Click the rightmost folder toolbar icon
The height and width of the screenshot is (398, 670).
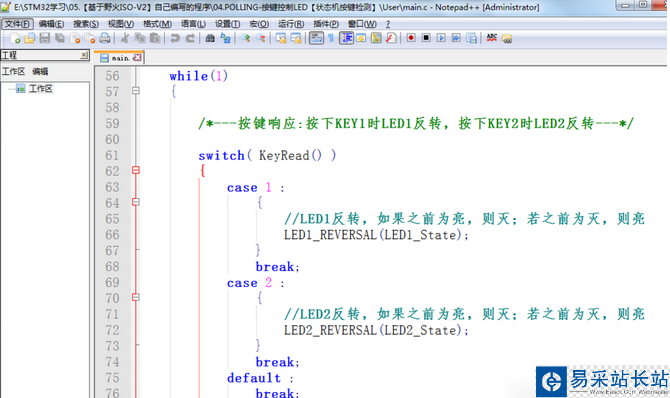(507, 39)
